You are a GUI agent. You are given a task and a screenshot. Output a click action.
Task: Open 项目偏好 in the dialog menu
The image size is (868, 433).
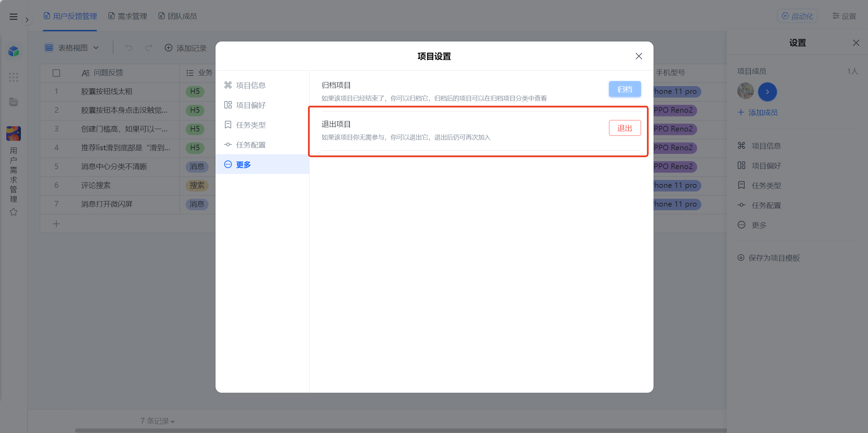262,105
